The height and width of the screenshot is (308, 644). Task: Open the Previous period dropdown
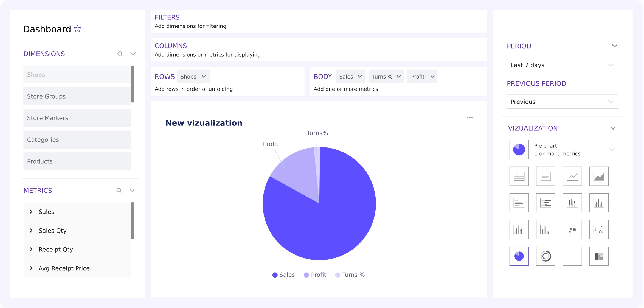[x=562, y=102]
